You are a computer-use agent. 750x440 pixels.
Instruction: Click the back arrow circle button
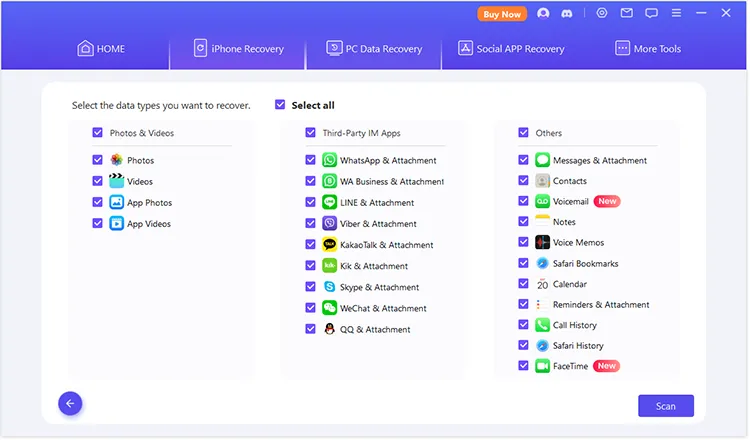click(70, 403)
